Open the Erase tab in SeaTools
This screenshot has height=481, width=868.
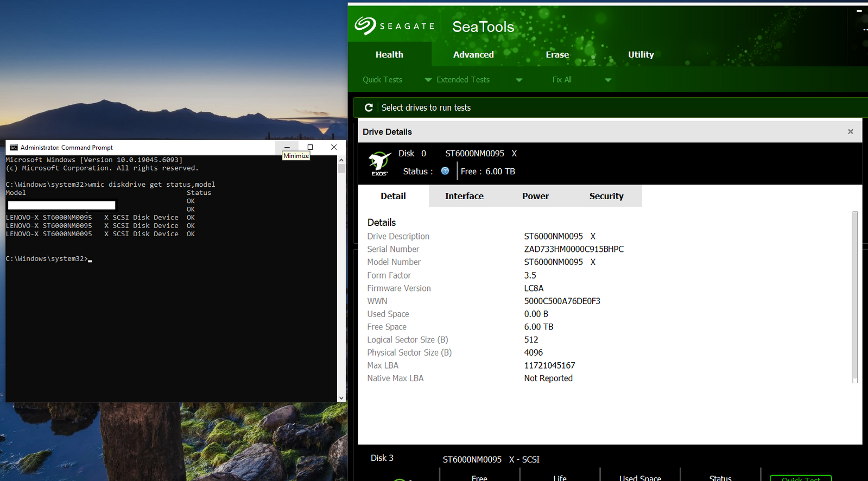click(557, 54)
